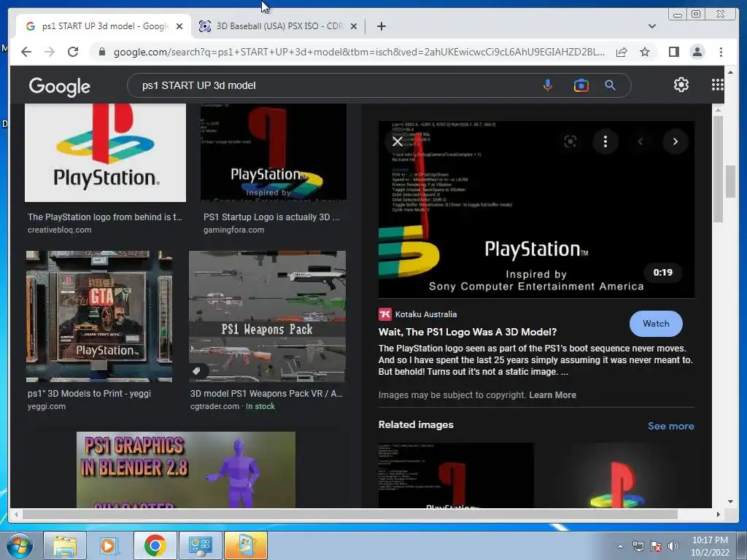
Task: Open the PS1 Weapons Pack thumbnail
Action: point(267,316)
